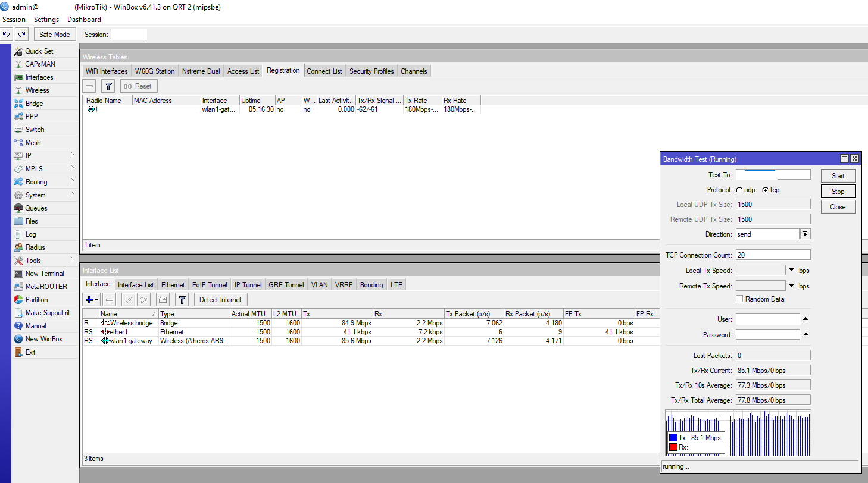The height and width of the screenshot is (483, 868).
Task: Open Queues from the sidebar
Action: pos(36,208)
